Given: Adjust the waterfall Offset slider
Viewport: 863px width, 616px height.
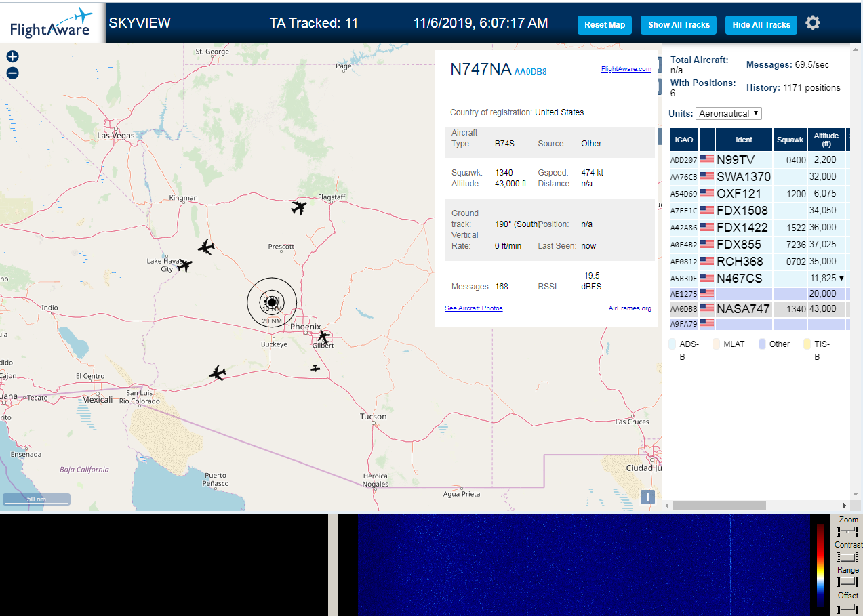Looking at the screenshot, I should pyautogui.click(x=848, y=608).
